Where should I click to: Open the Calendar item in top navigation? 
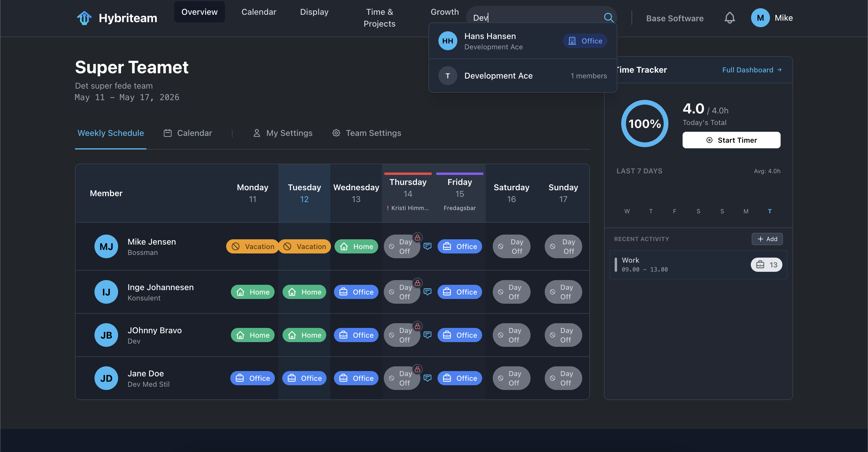tap(258, 12)
